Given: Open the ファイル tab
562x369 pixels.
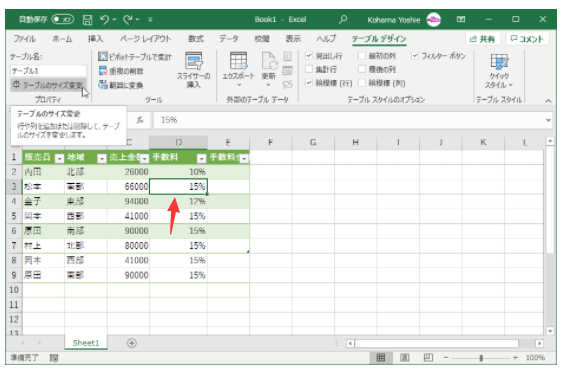Looking at the screenshot, I should coord(24,39).
